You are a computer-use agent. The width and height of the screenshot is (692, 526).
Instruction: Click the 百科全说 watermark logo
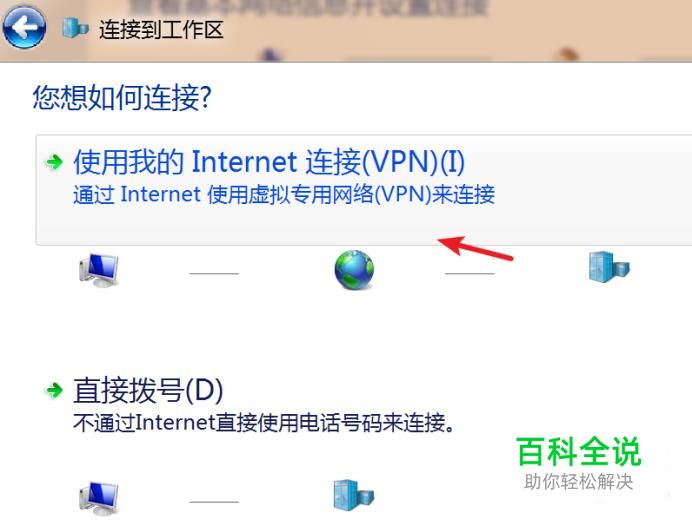tap(579, 451)
